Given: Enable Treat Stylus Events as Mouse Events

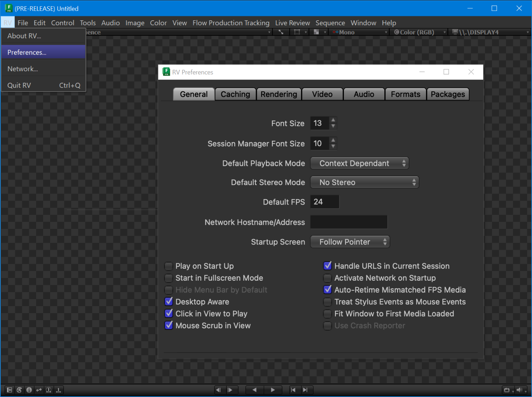Looking at the screenshot, I should pyautogui.click(x=327, y=302).
